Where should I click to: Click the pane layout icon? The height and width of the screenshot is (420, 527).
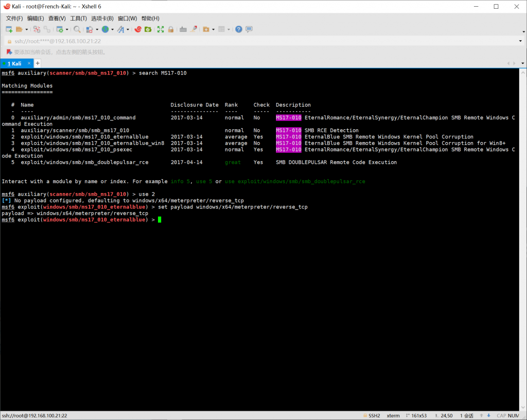pyautogui.click(x=221, y=29)
